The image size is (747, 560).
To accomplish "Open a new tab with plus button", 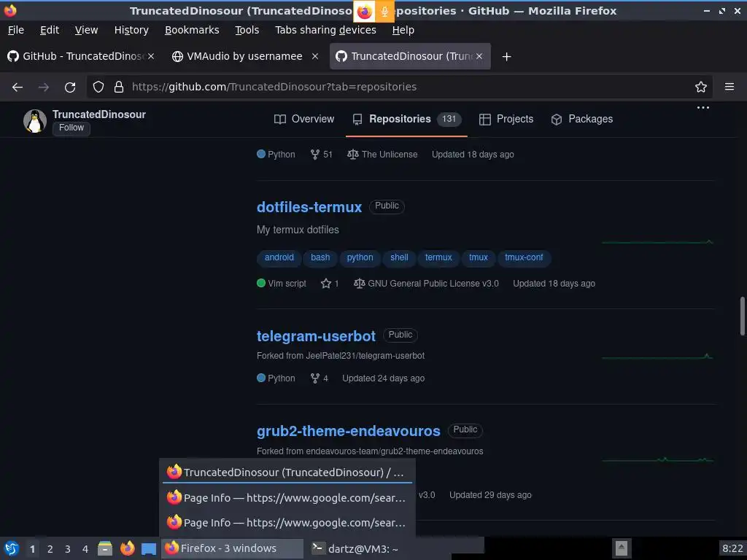I will click(506, 57).
